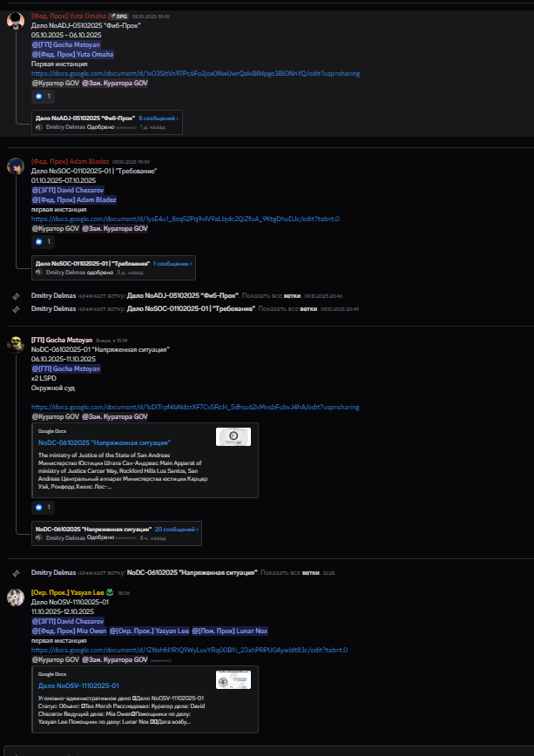Viewport: 534px width, 756px height.
Task: Open Yuta Omaha's avatar profile
Action: pos(16,20)
